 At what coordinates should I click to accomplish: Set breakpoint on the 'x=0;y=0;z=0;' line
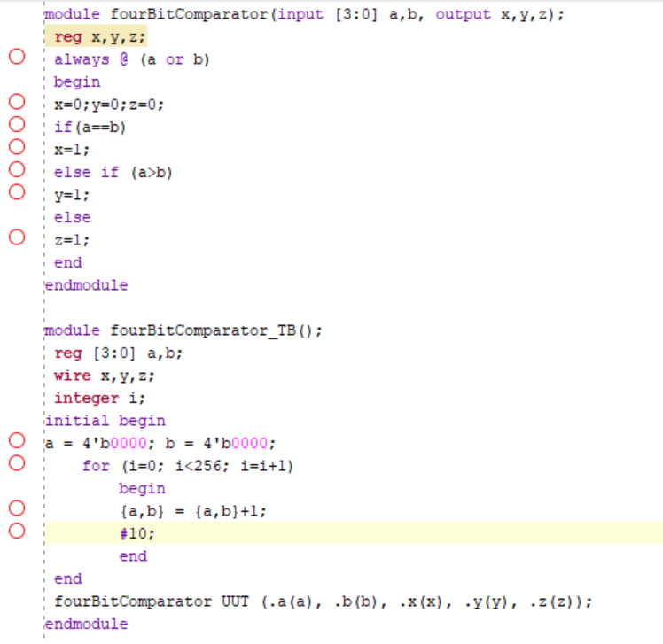(16, 104)
